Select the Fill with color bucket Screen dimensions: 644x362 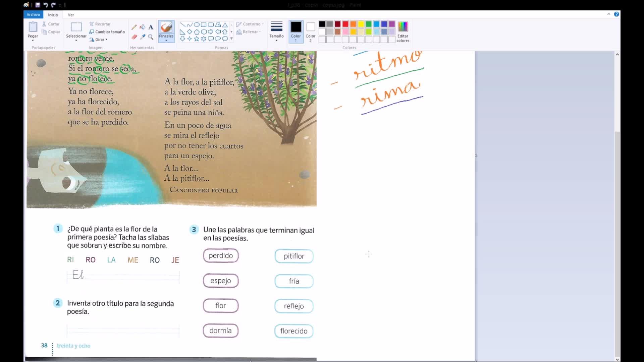(x=143, y=27)
